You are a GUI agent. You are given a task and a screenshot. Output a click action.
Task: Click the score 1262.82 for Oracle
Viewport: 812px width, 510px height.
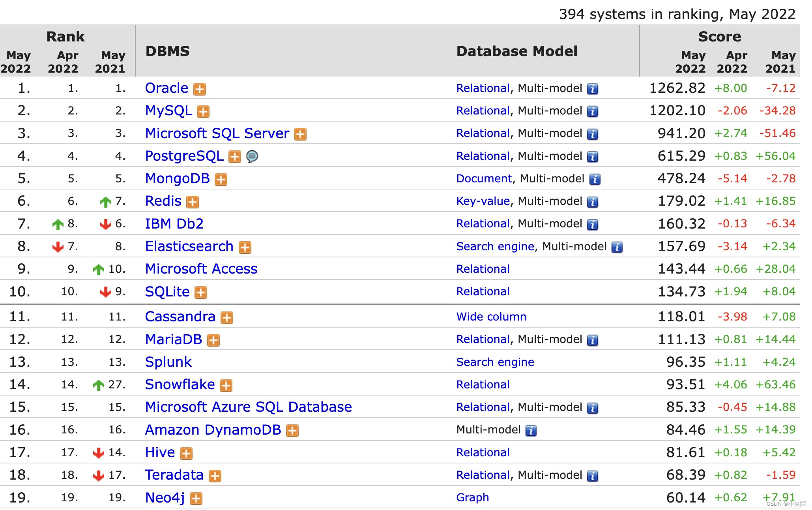point(677,88)
